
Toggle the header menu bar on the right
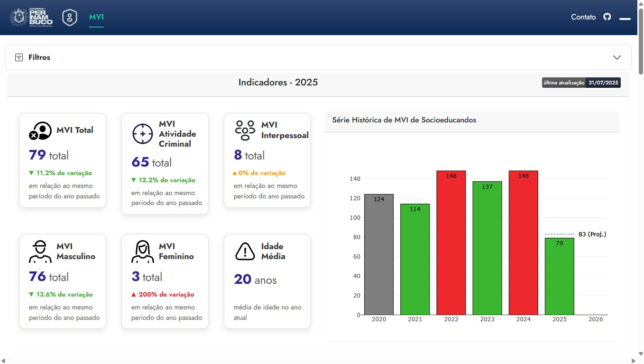[x=625, y=19]
